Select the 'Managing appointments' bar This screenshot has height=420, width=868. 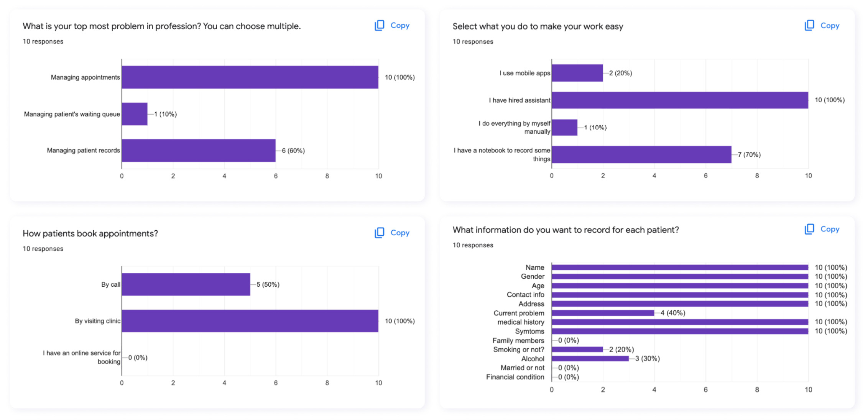250,77
